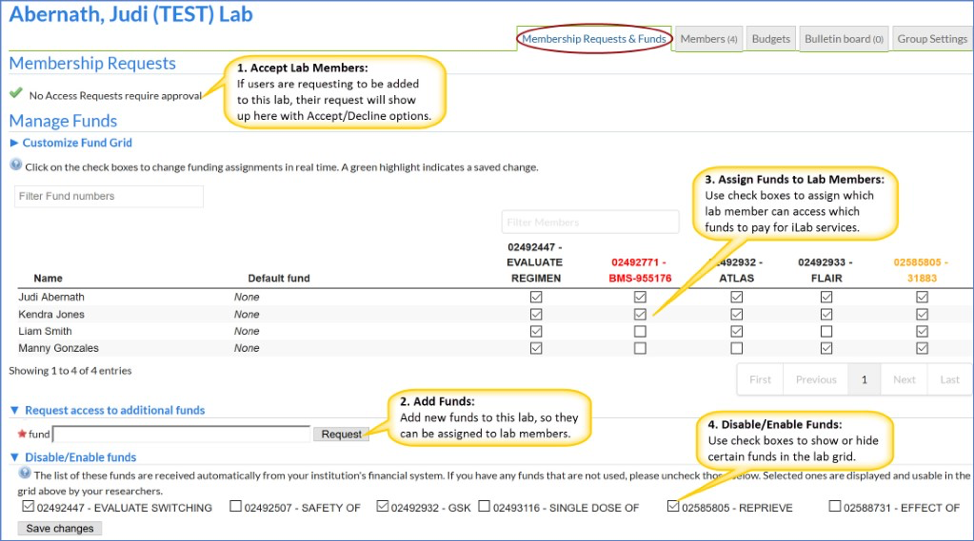Toggle Manny Gonzales EVALUATE REGIMEN checkbox
974x541 pixels.
[536, 348]
